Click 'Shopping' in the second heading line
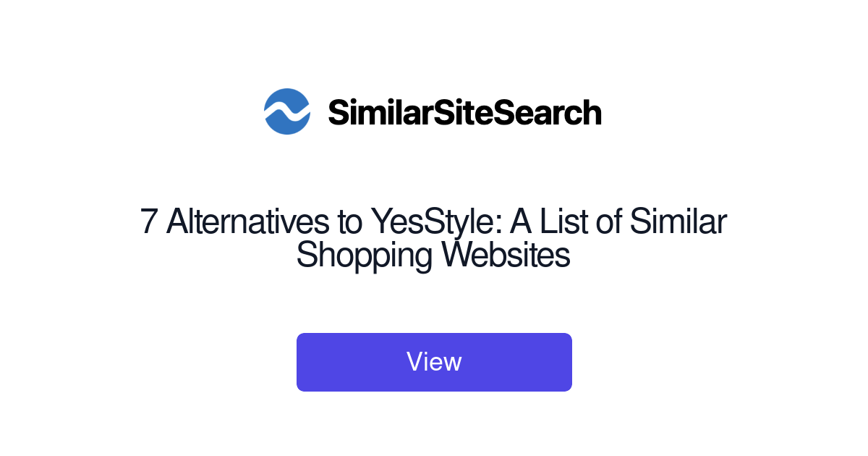The image size is (868, 456). point(365,256)
